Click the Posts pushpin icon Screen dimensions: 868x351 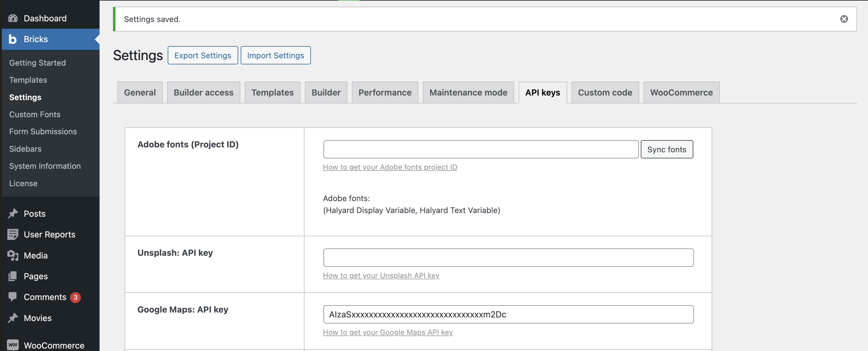pyautogui.click(x=13, y=214)
